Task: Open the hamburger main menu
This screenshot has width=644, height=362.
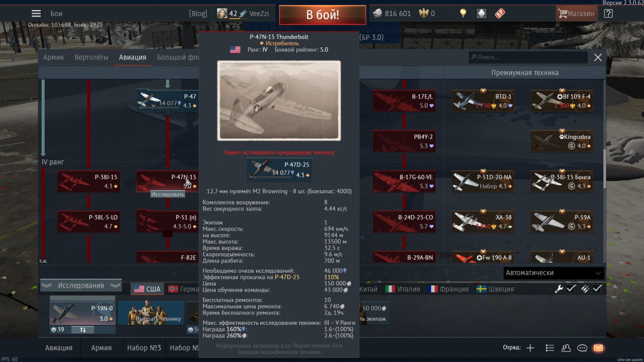Action: pos(36,14)
